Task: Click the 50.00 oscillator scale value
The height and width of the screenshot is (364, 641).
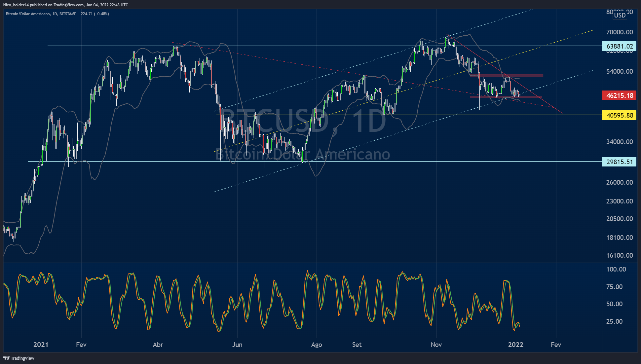Action: tap(614, 304)
